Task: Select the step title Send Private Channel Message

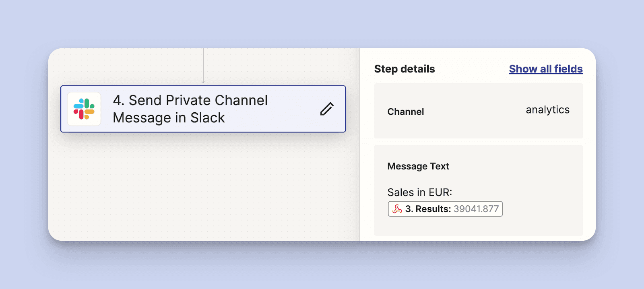Action: (190, 109)
